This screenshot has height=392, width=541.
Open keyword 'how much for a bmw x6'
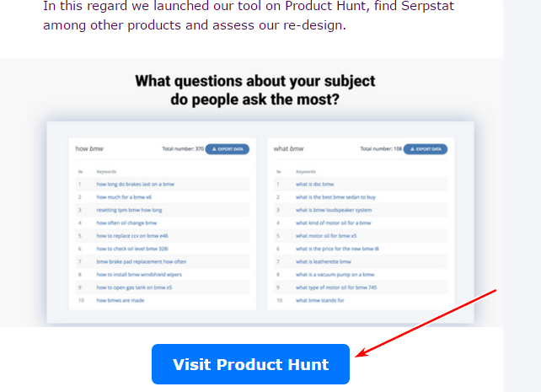[x=124, y=197]
